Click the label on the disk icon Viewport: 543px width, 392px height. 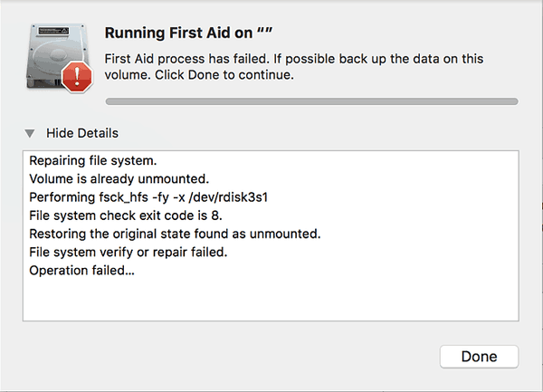[x=53, y=31]
